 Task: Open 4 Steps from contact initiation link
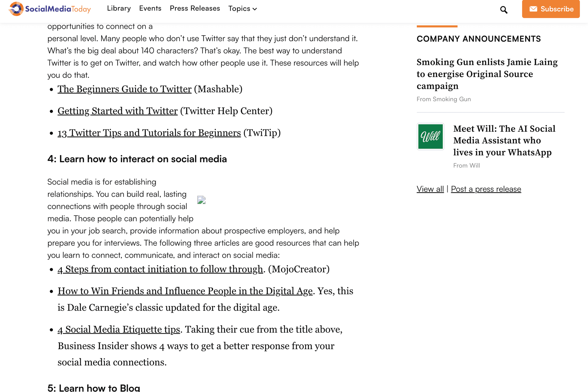(x=160, y=269)
